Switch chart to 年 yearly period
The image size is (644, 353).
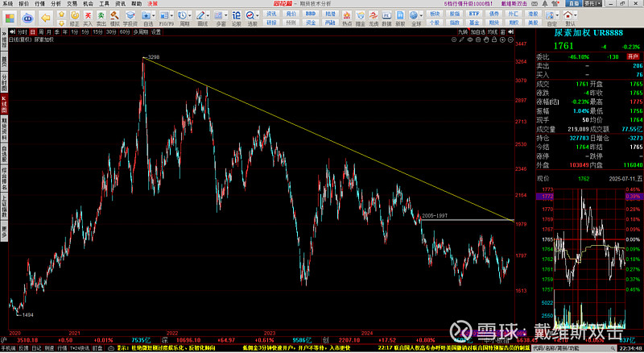point(64,32)
